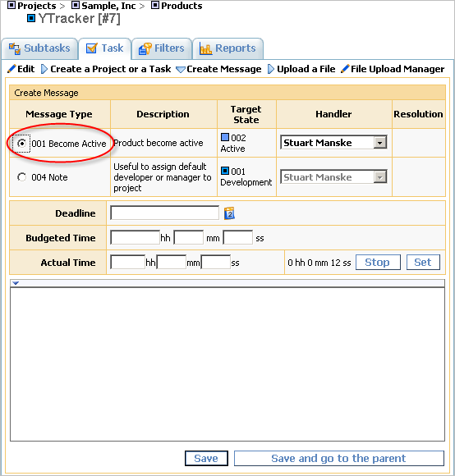Screen dimensions: 455x476
Task: Expand the message editor toolbar arrow
Action: [x=16, y=283]
